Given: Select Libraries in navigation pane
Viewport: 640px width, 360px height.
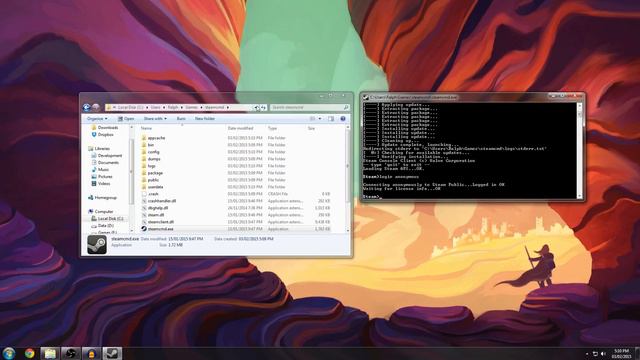Looking at the screenshot, I should click(x=99, y=149).
